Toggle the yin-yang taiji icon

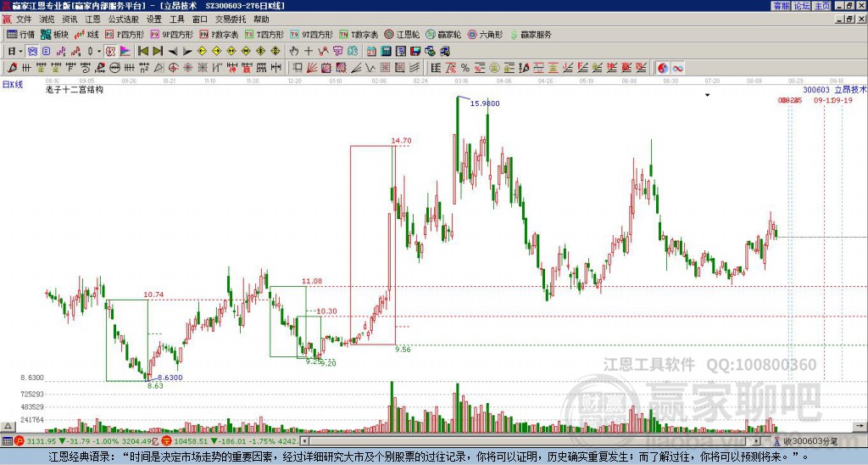click(663, 68)
